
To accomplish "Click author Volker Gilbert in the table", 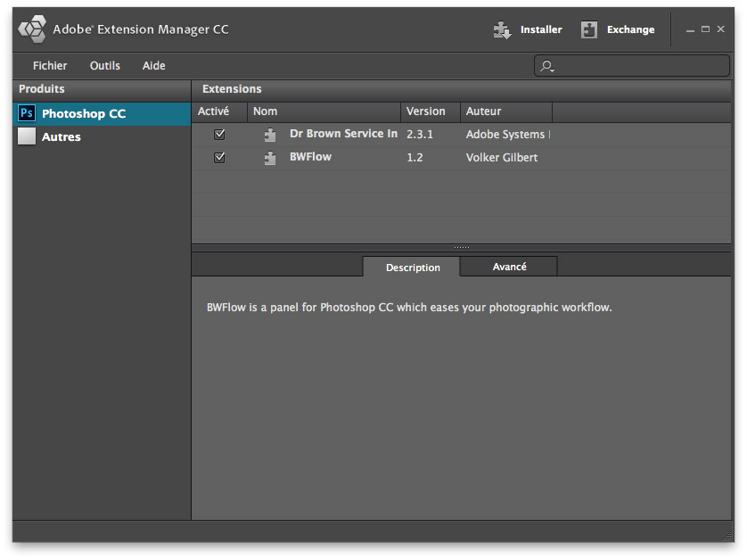I will coord(502,157).
